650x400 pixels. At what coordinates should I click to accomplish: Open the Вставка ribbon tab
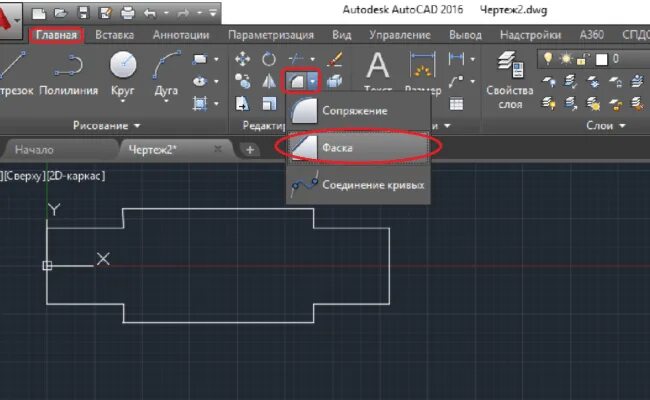pyautogui.click(x=114, y=35)
